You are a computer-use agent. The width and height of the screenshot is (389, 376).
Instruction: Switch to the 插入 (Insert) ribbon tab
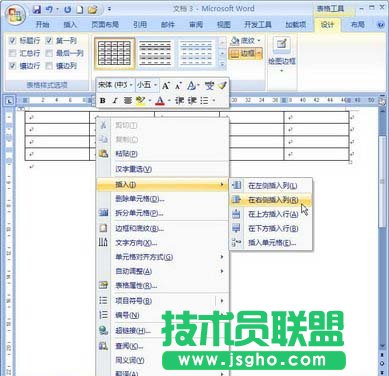(x=70, y=24)
